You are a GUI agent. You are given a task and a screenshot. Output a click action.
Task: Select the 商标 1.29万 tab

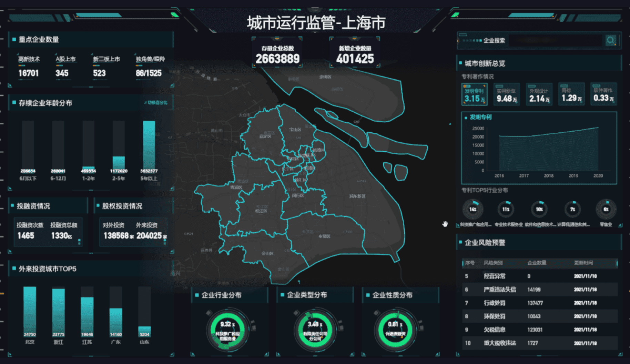coord(571,94)
